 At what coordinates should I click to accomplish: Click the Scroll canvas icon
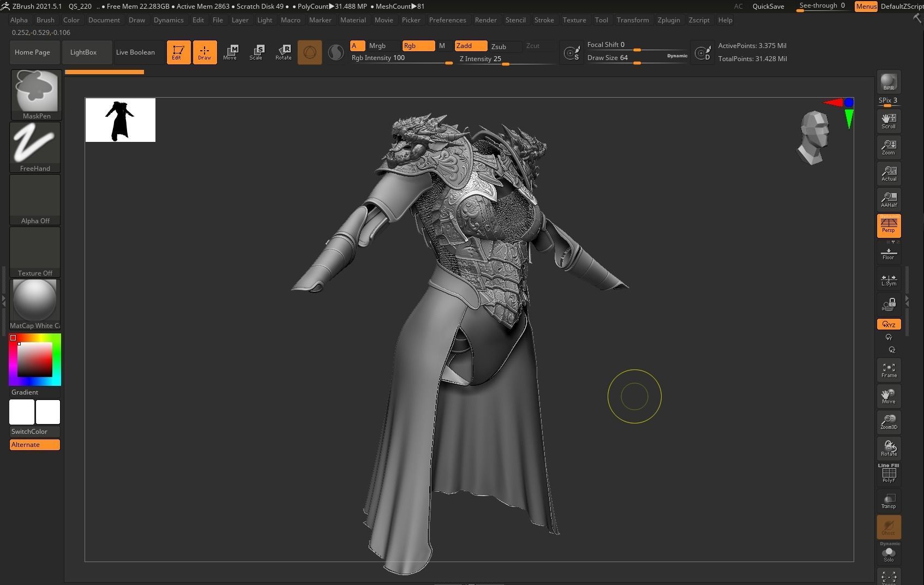point(889,121)
